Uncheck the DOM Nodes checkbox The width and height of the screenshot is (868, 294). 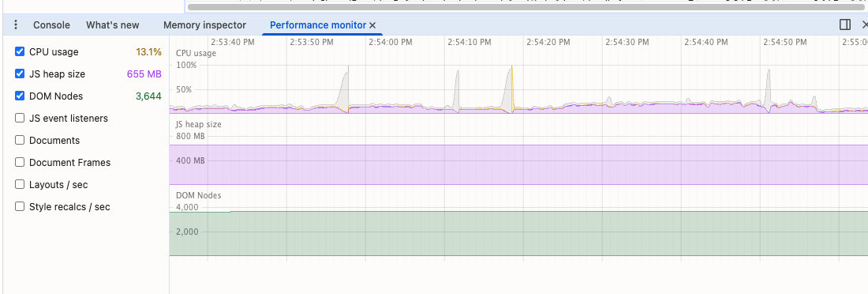pyautogui.click(x=20, y=96)
